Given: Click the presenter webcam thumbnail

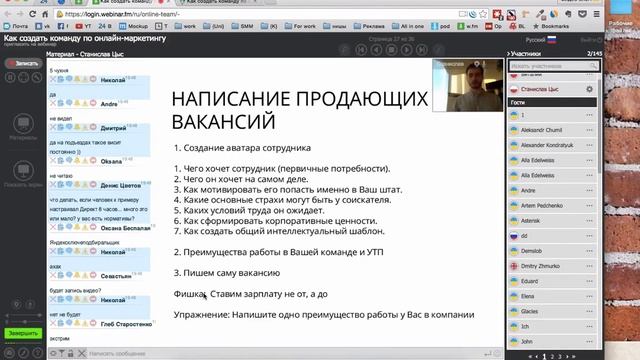Looking at the screenshot, I should 468,85.
